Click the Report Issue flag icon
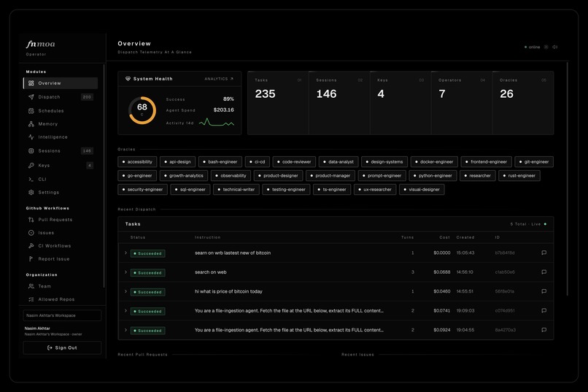This screenshot has width=588, height=392. [31, 259]
